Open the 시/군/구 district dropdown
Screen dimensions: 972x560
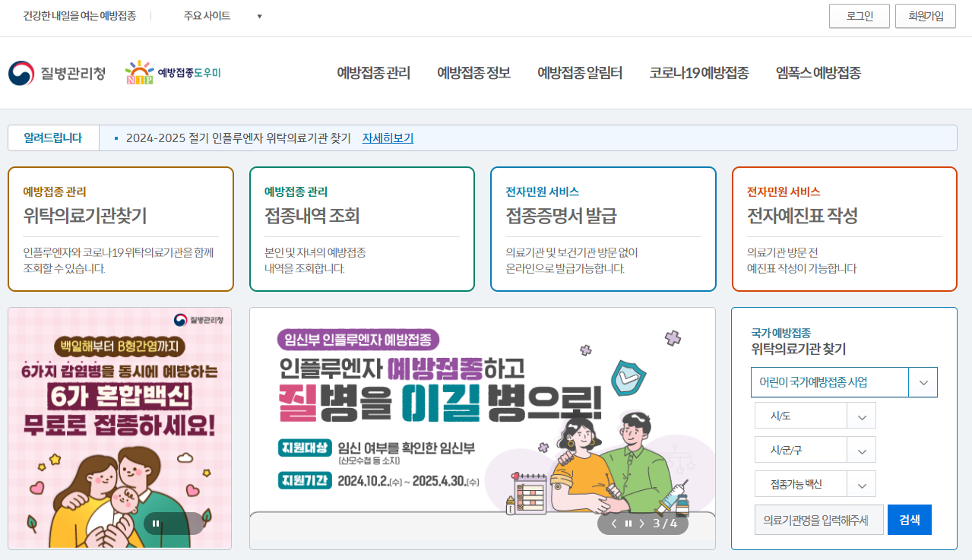(x=815, y=450)
